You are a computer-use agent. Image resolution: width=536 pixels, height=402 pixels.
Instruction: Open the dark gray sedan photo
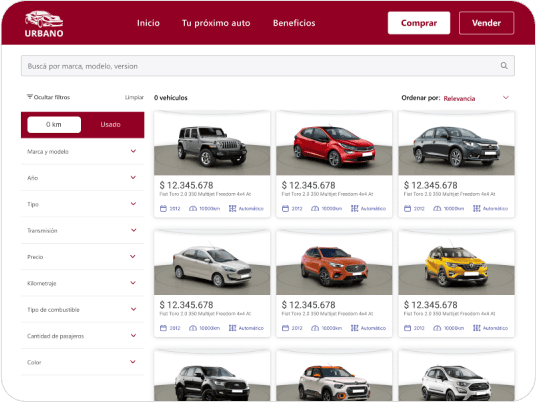click(456, 143)
